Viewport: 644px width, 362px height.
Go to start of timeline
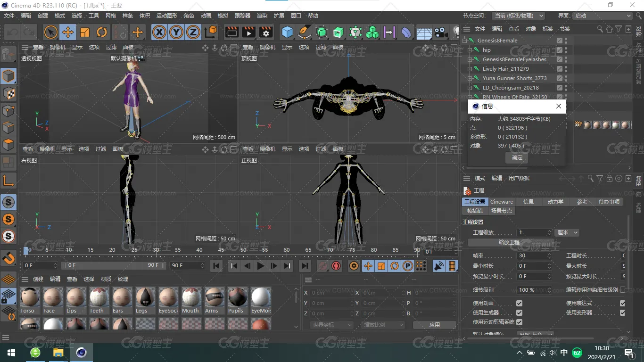tap(216, 266)
